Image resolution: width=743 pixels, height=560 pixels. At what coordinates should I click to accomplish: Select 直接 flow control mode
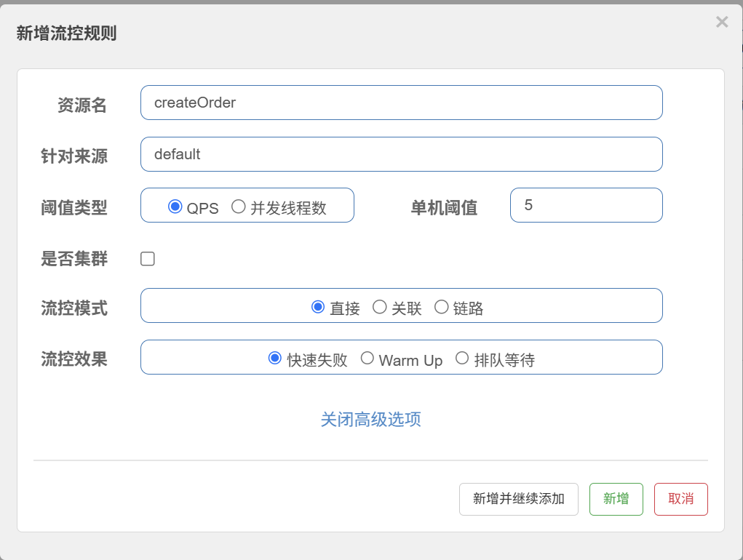tap(318, 307)
